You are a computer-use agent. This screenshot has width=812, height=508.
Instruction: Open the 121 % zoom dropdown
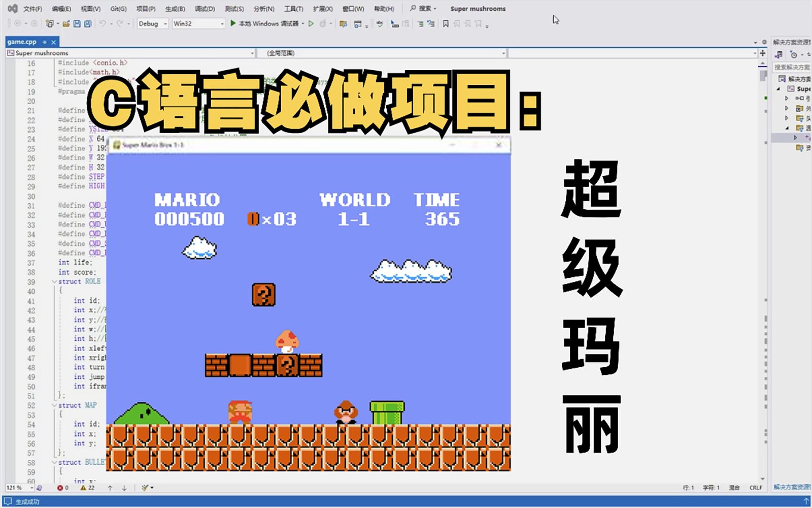(x=20, y=488)
